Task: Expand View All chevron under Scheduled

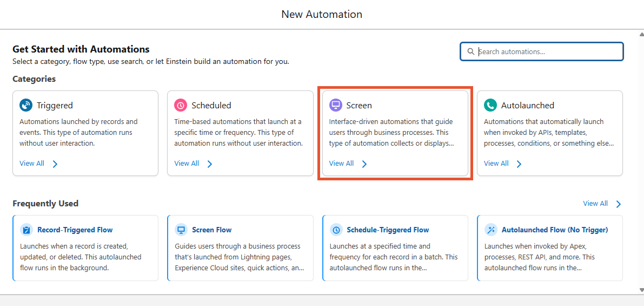Action: tap(209, 164)
